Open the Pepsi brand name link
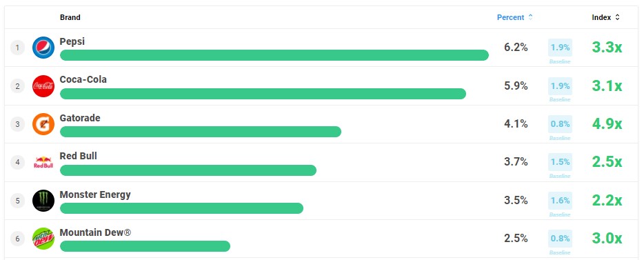 click(72, 41)
